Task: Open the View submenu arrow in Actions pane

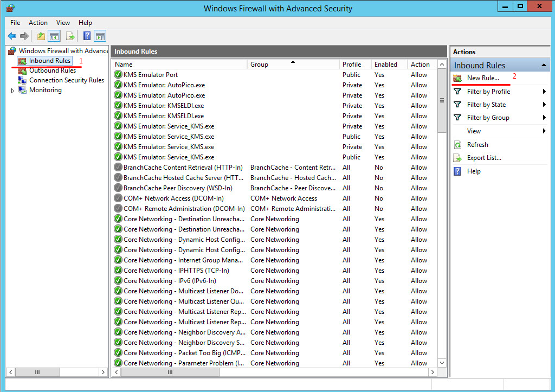Action: (x=544, y=131)
